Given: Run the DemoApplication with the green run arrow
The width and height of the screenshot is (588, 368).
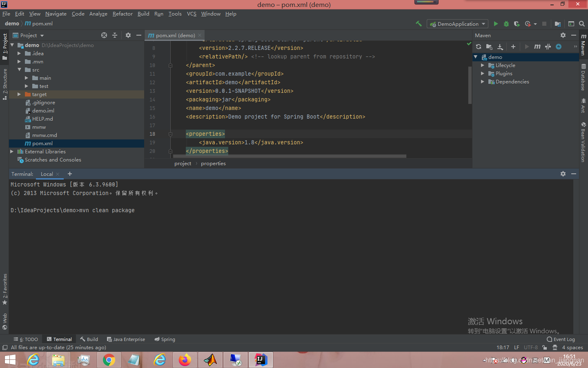Looking at the screenshot, I should point(496,24).
